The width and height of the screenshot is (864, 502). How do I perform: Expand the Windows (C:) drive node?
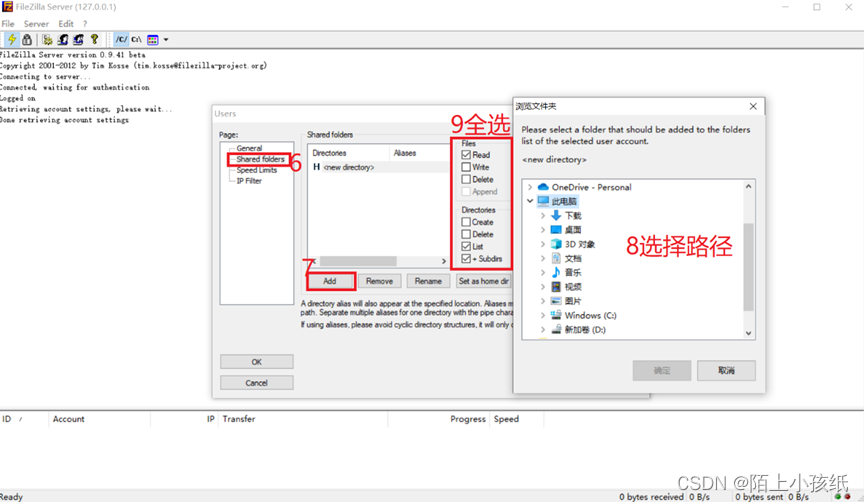543,315
